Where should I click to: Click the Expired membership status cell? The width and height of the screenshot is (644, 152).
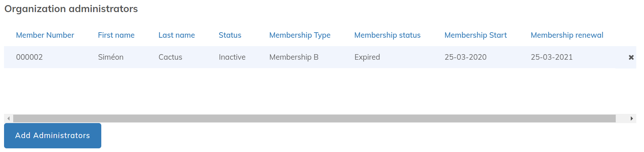(367, 57)
